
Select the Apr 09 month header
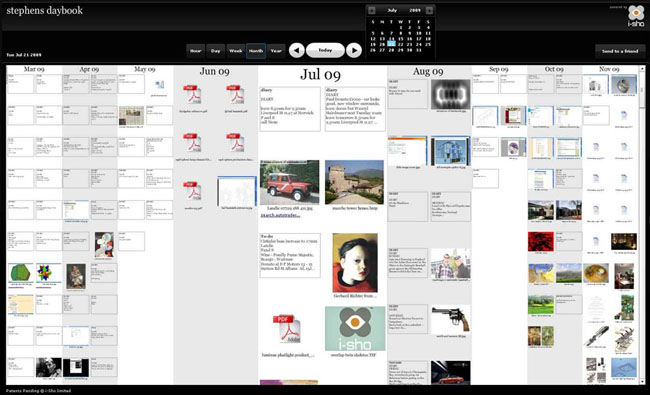(x=89, y=69)
